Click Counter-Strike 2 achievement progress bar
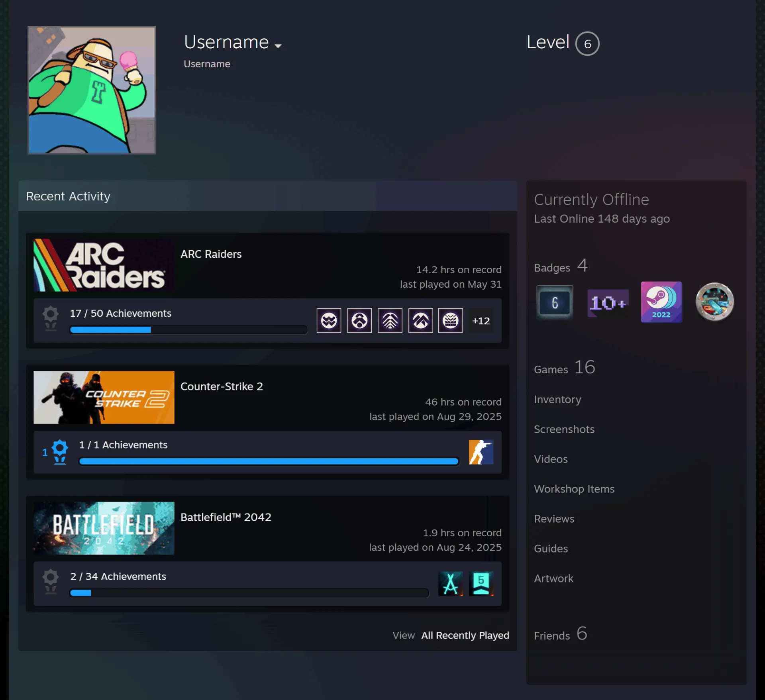Screen dimensions: 765x700 (x=269, y=461)
